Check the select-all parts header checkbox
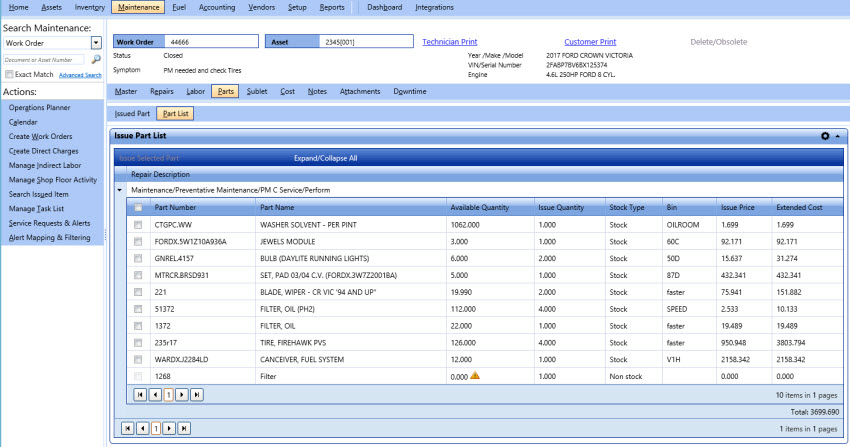This screenshot has height=447, width=850. (138, 208)
